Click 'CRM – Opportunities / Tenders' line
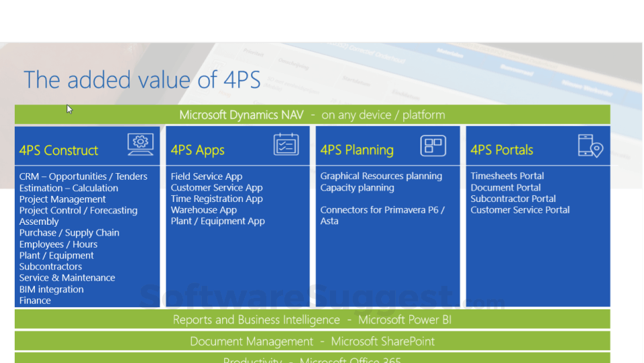644x363 pixels. [83, 176]
